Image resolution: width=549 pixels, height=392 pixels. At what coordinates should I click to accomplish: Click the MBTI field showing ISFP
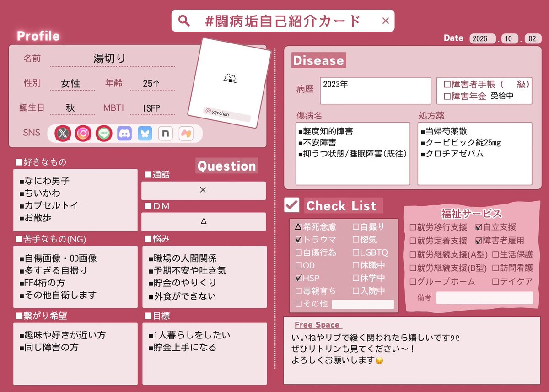tap(152, 108)
